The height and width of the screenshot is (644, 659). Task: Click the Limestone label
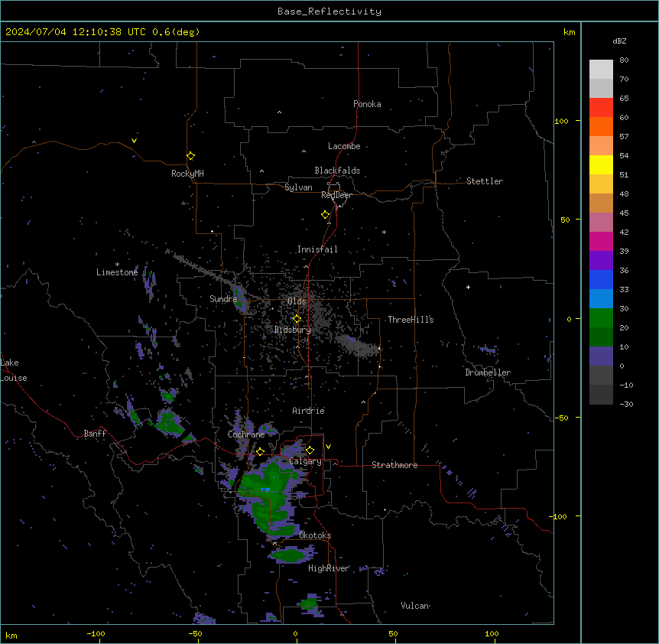(117, 272)
